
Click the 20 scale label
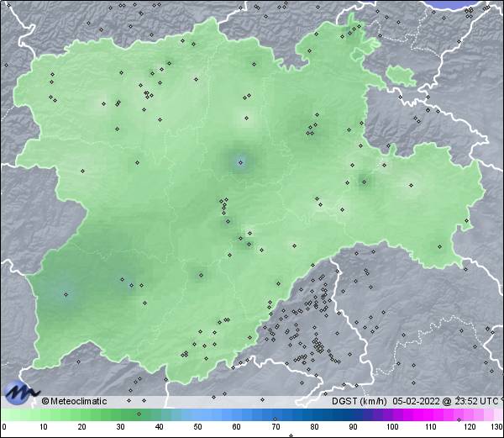pyautogui.click(x=82, y=427)
